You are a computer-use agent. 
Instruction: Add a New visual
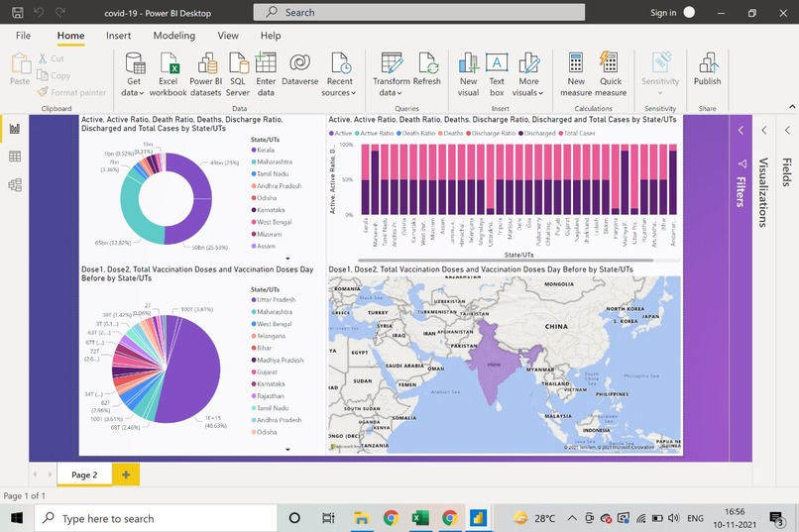point(468,74)
